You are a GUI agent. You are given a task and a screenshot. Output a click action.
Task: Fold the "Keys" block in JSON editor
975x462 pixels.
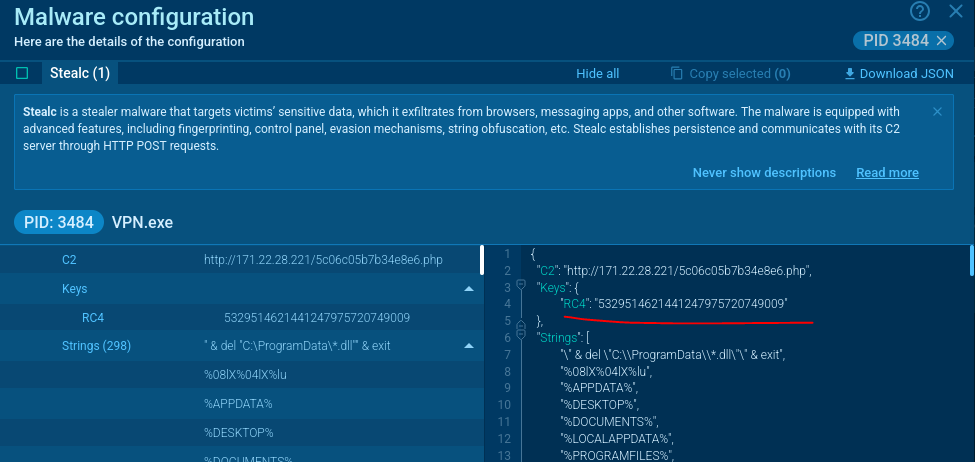(520, 285)
